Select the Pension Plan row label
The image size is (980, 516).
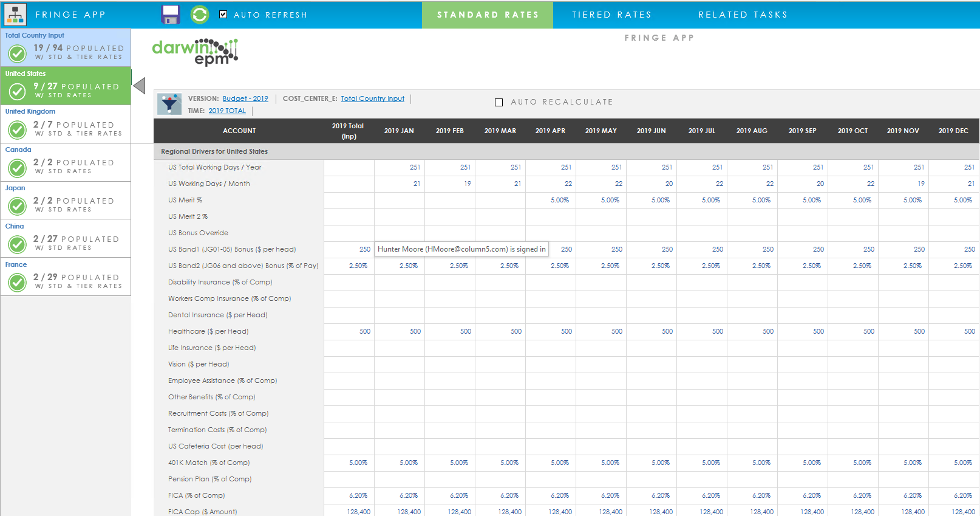[209, 479]
